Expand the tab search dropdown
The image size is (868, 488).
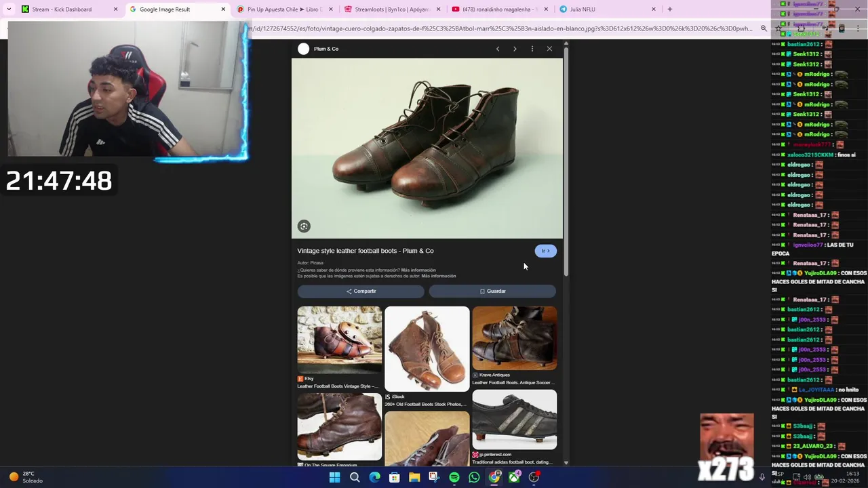point(9,9)
